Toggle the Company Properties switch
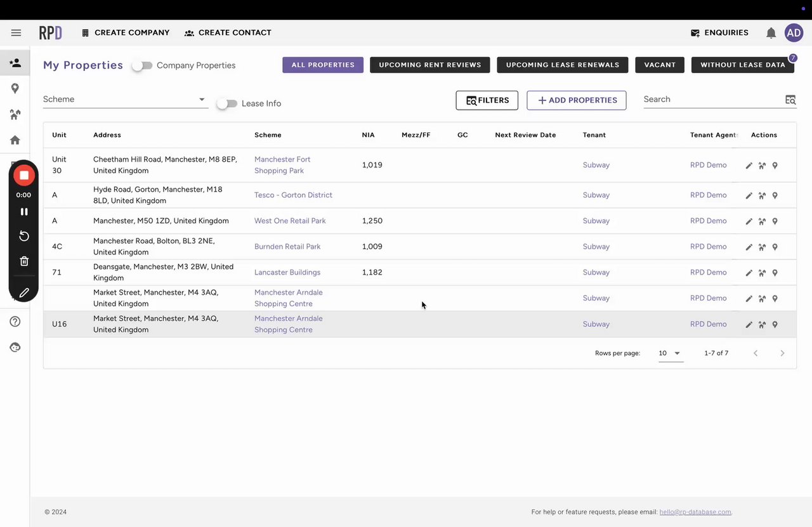 [142, 65]
